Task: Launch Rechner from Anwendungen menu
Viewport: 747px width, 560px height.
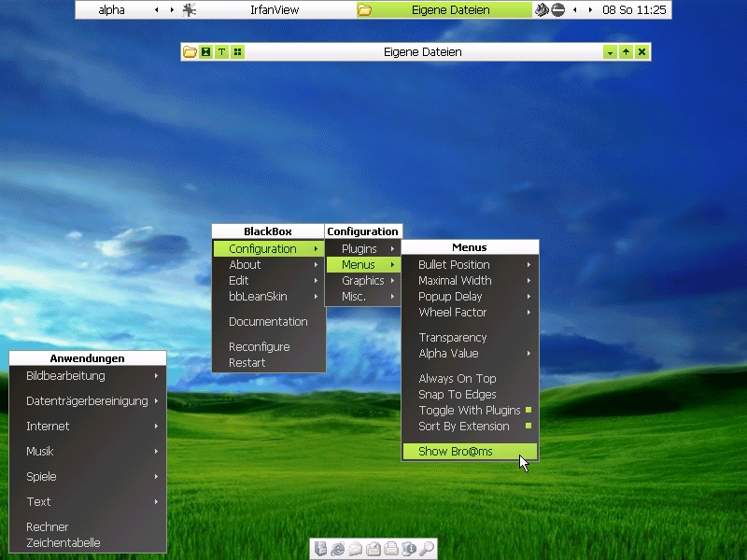Action: 88,527
